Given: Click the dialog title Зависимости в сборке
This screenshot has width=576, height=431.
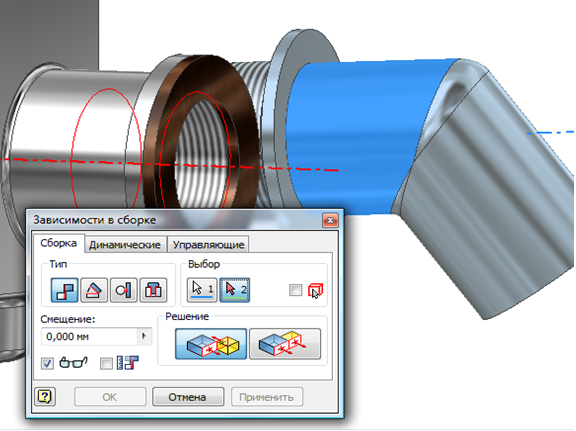Looking at the screenshot, I should [95, 220].
